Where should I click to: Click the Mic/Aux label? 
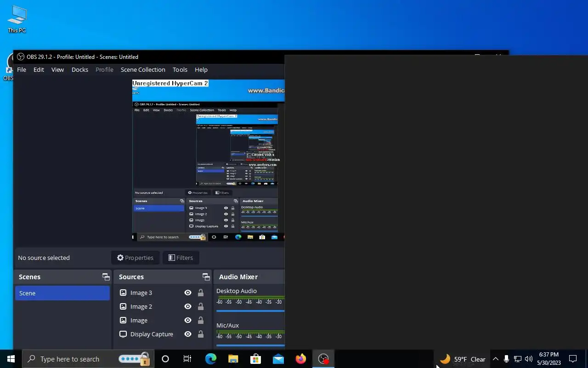pos(228,325)
